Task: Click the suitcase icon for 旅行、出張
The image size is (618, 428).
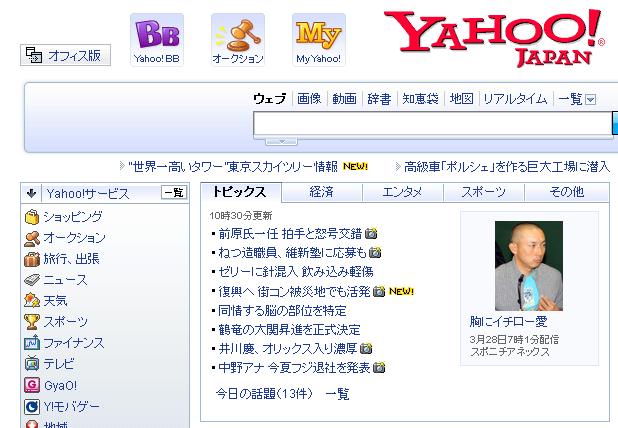Action: pos(32,259)
